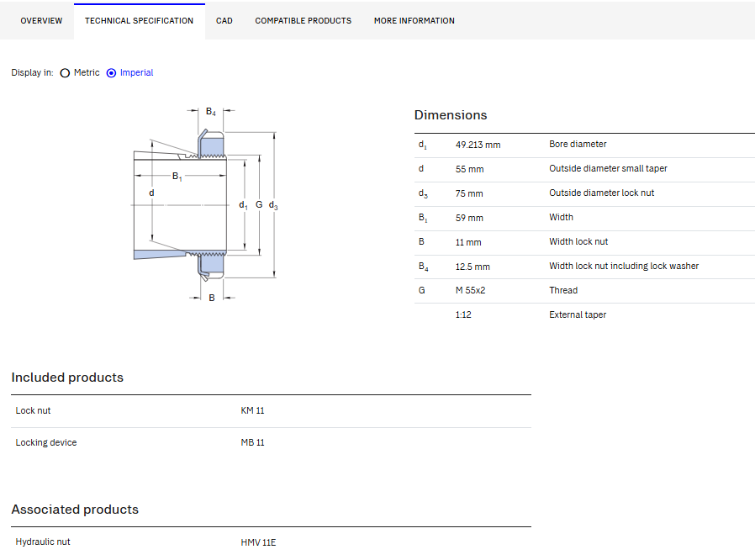Click 'Width lock nut including lock washer' text
This screenshot has height=560, width=755.
[624, 267]
